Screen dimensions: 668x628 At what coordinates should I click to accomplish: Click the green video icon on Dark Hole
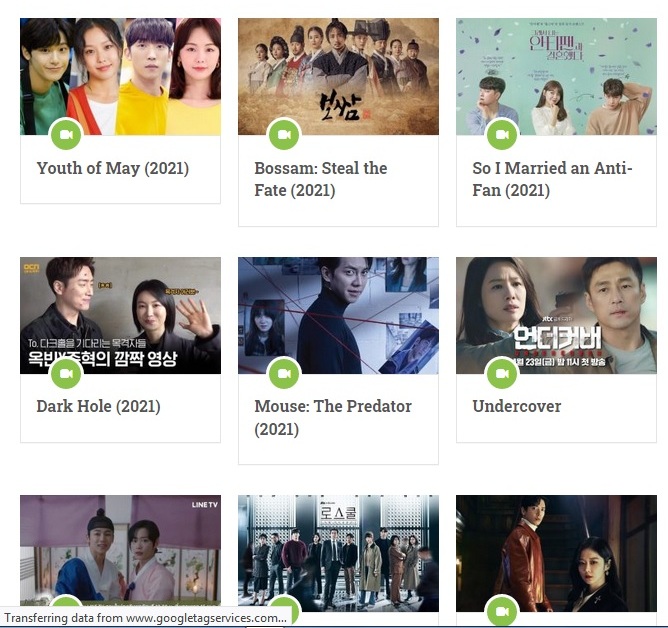[x=66, y=373]
